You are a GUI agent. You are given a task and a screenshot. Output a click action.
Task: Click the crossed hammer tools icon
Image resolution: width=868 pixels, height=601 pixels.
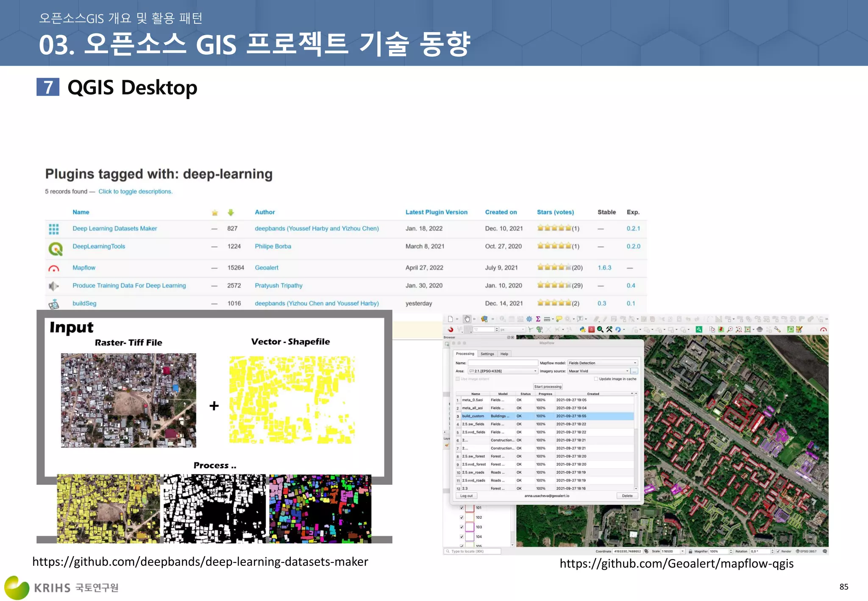[x=609, y=329]
